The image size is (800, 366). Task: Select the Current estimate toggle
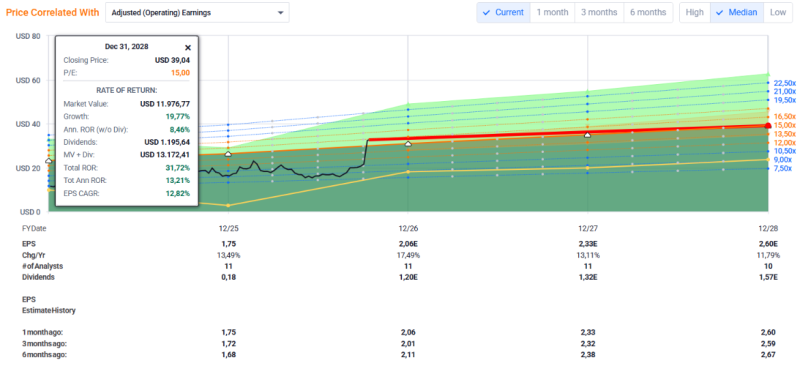point(504,12)
